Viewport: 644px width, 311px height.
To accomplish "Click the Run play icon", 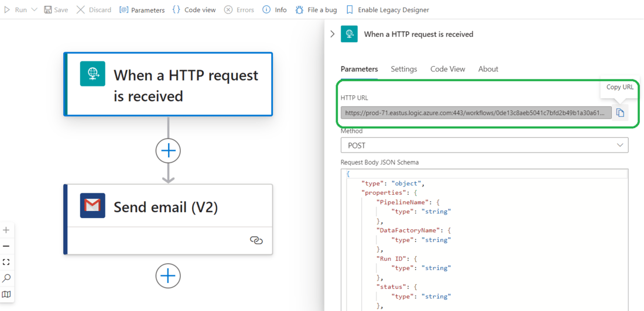I will coord(6,10).
